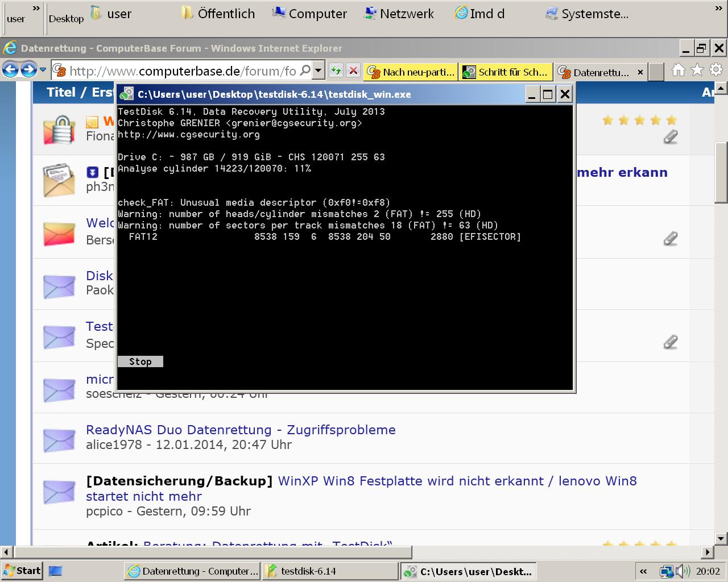Expand the user toolbar overflow chevron
Viewport: 728px width, 582px height.
tap(36, 8)
